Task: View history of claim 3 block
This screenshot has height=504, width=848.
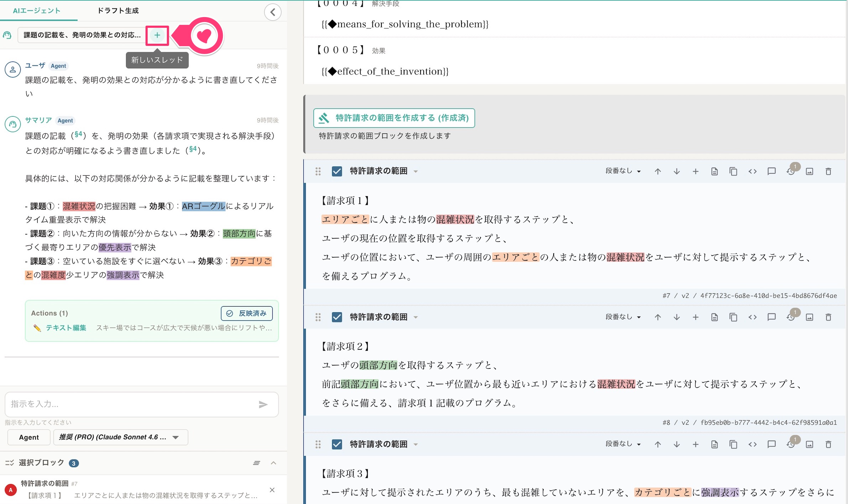Action: (791, 444)
